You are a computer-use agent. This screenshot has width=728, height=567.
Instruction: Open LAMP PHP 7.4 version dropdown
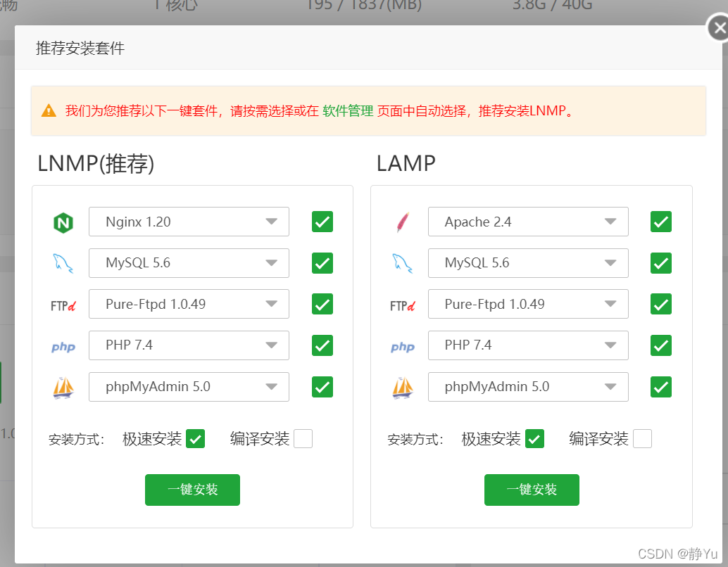[x=528, y=345]
